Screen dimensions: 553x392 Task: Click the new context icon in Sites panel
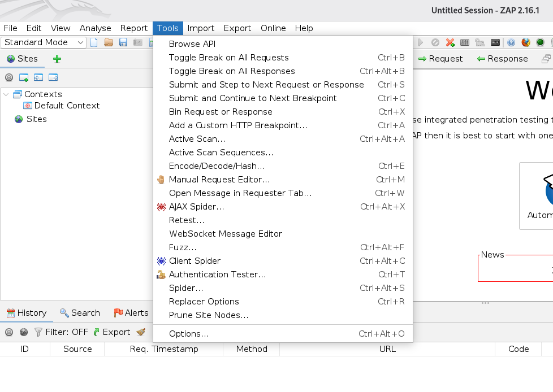click(24, 77)
